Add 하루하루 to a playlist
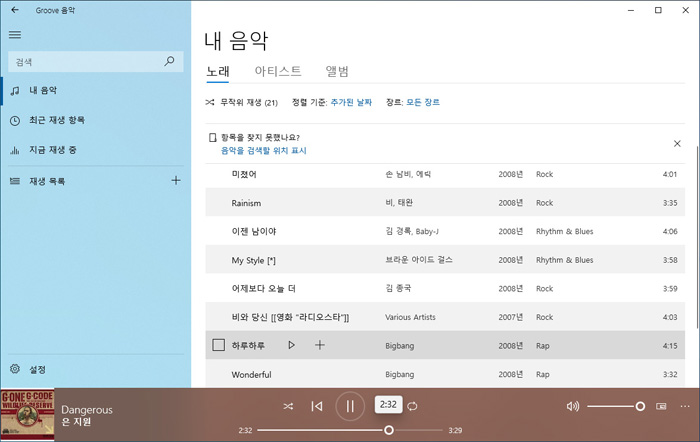The width and height of the screenshot is (700, 442). [320, 345]
